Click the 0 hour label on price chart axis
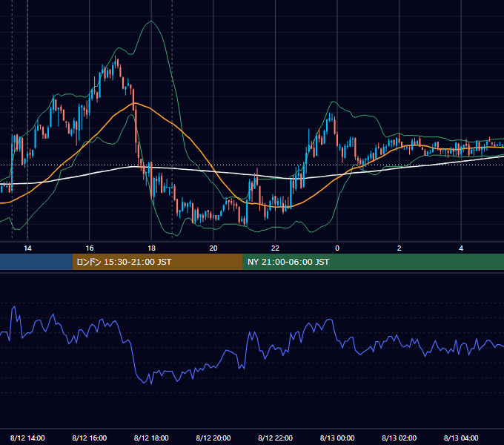504x445 pixels. [x=337, y=248]
